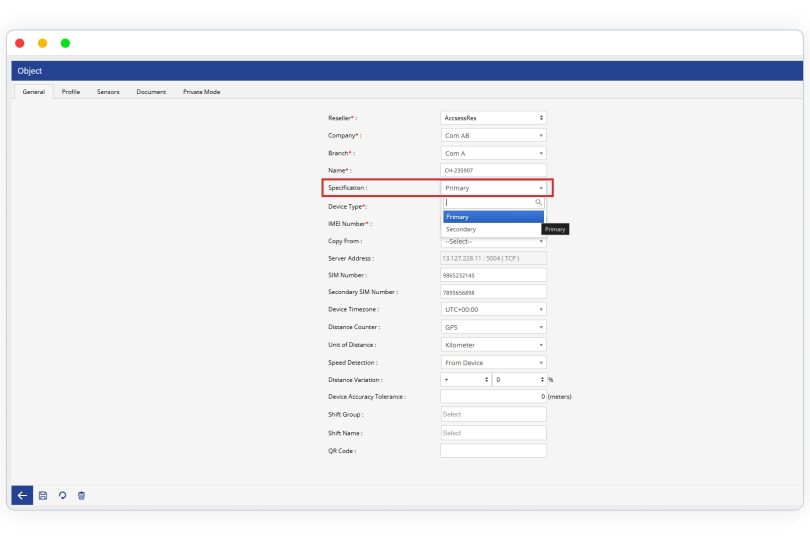The image size is (810, 540).
Task: Click the refresh/reset icon
Action: pos(62,495)
